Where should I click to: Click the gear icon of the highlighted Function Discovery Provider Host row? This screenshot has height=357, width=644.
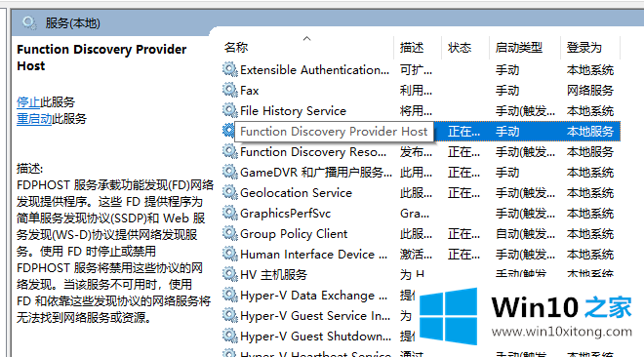[228, 131]
